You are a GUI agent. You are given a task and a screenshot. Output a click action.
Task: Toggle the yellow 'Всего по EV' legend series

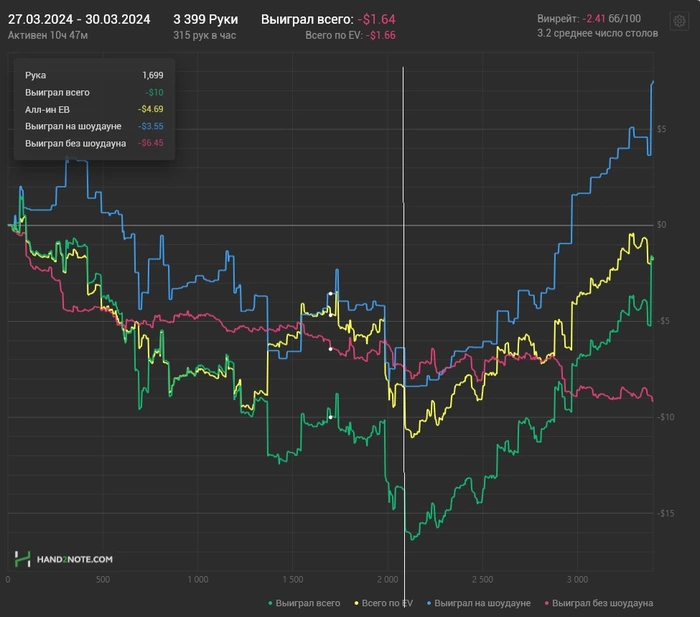click(387, 603)
